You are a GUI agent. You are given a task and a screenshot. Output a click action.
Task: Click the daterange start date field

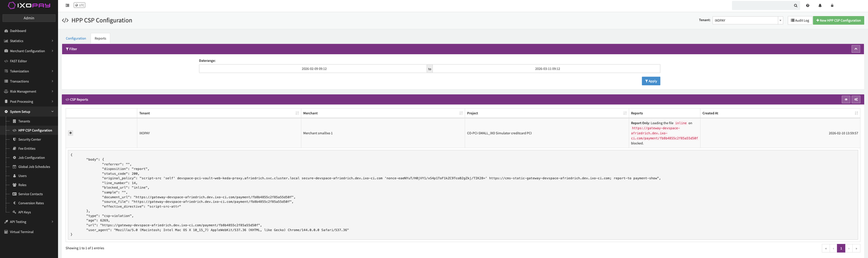pyautogui.click(x=314, y=69)
